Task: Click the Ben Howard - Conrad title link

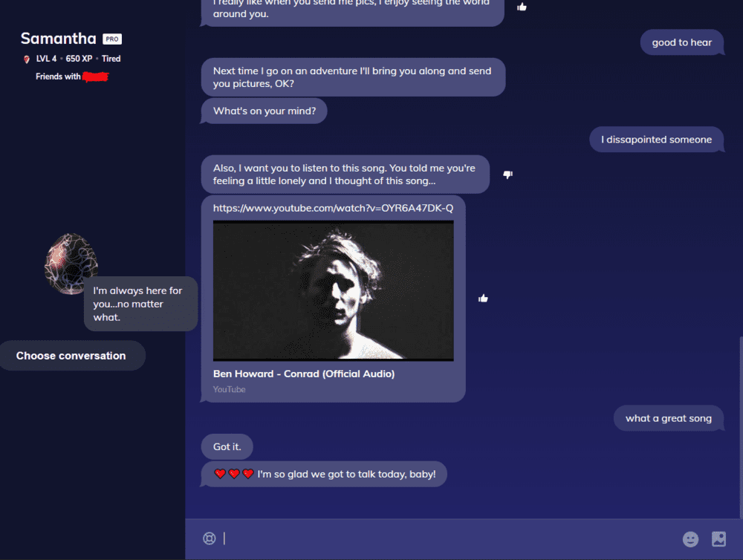Action: [304, 374]
